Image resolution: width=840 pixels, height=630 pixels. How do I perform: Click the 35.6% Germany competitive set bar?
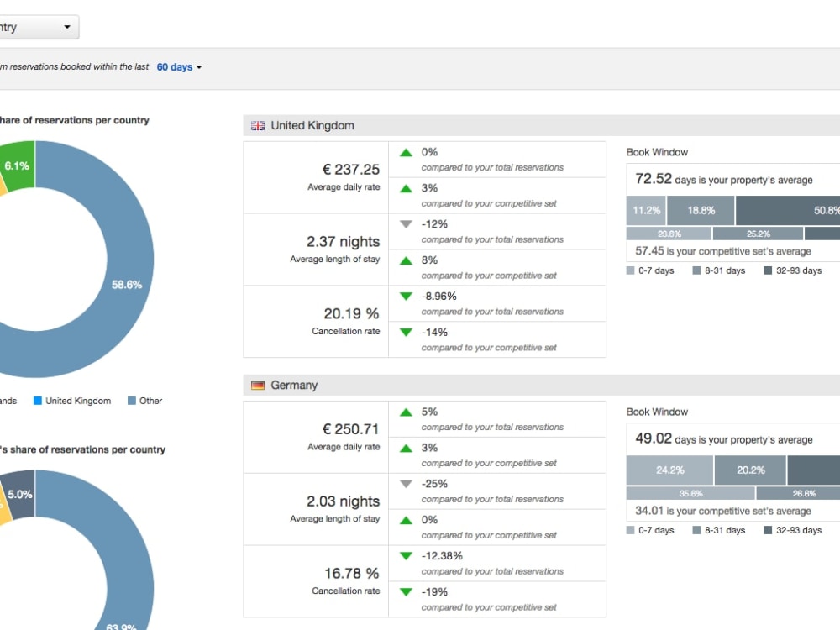point(690,493)
